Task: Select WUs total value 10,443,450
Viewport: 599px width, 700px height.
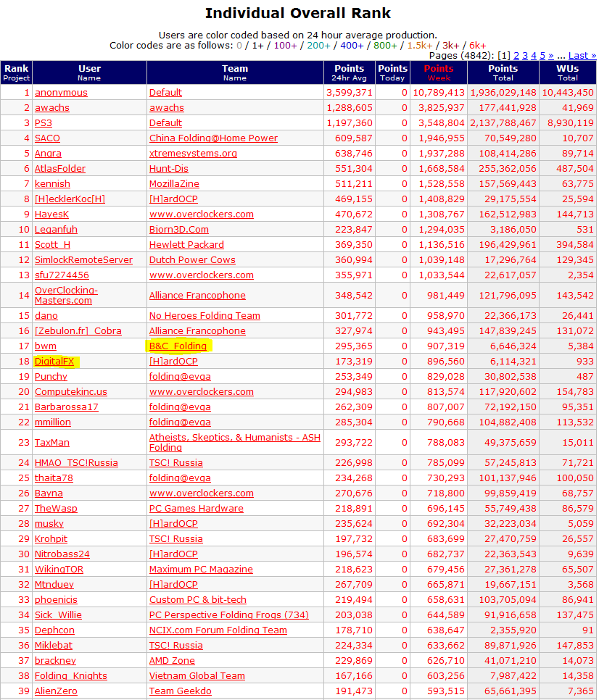Action: pos(568,93)
